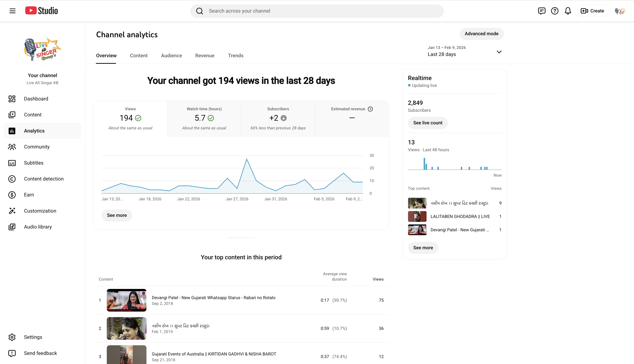This screenshot has width=634, height=364.
Task: Open Community label in the sidebar
Action: click(x=37, y=147)
